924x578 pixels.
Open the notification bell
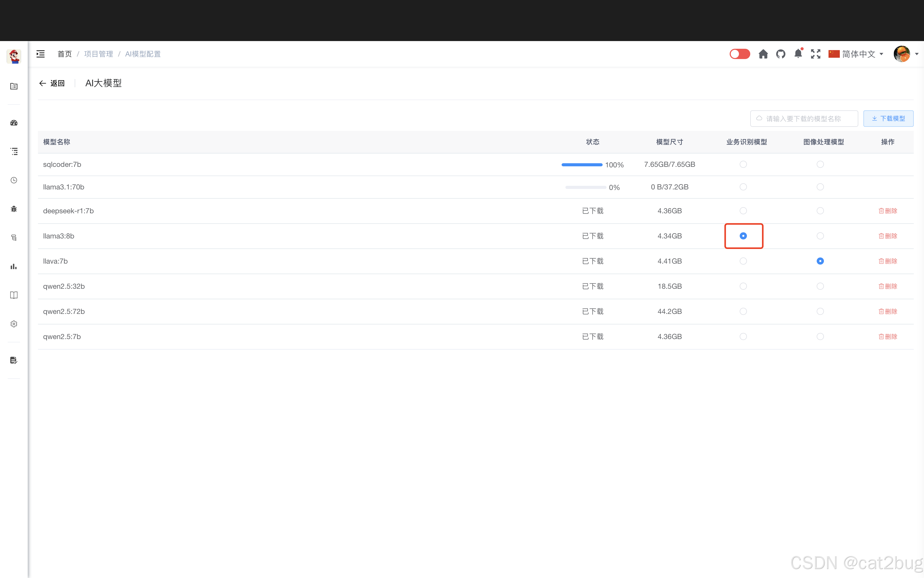[x=798, y=54]
